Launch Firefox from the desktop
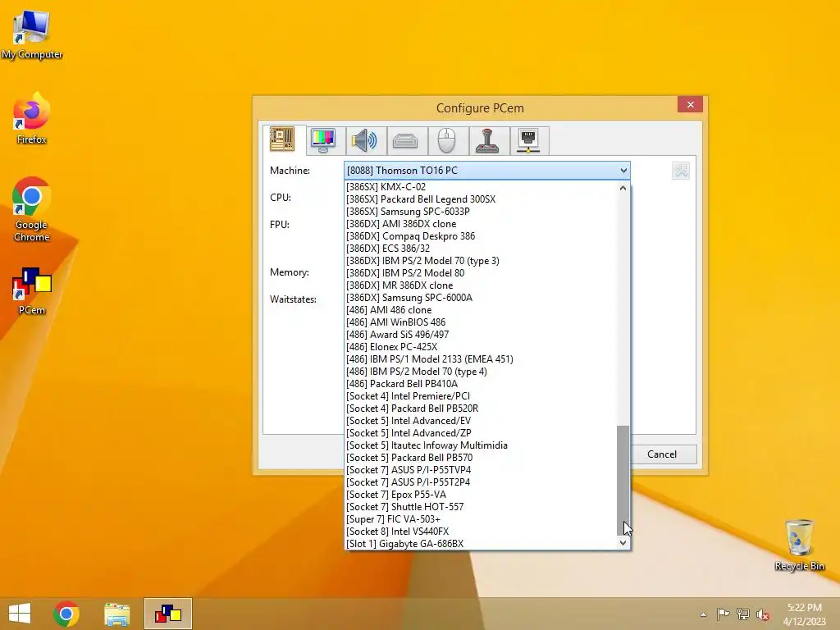The height and width of the screenshot is (630, 840). coord(32,119)
